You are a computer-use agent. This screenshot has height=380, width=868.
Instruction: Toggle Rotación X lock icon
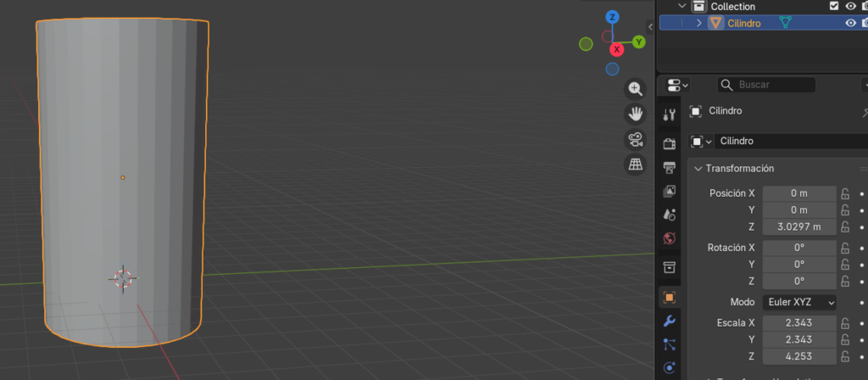(845, 248)
